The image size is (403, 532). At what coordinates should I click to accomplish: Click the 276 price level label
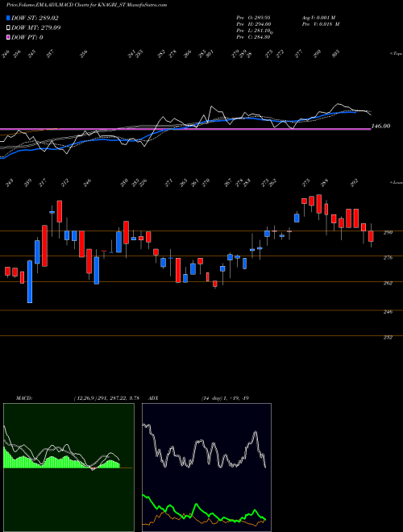388,258
